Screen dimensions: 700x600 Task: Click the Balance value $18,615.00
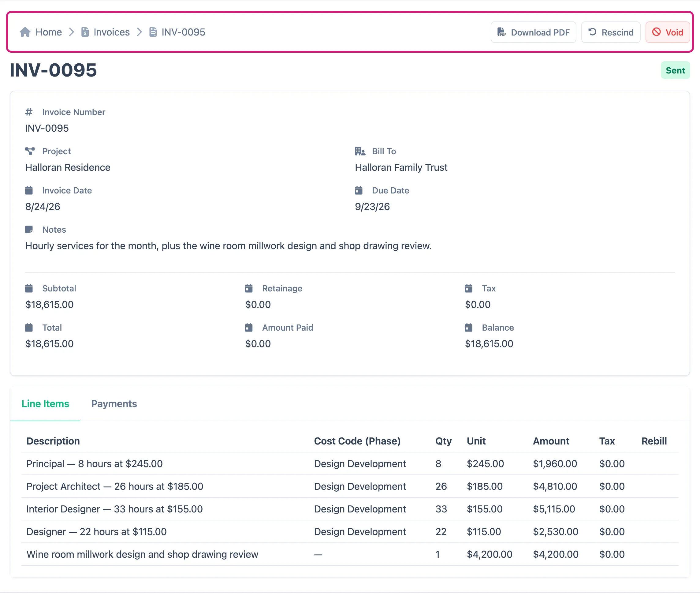[489, 344]
